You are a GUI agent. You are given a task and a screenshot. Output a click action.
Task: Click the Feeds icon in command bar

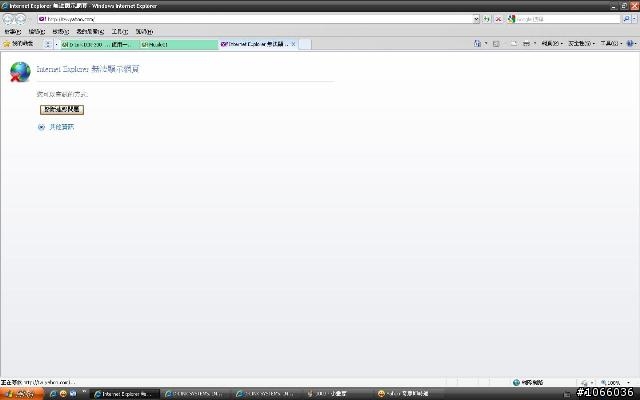coord(496,43)
